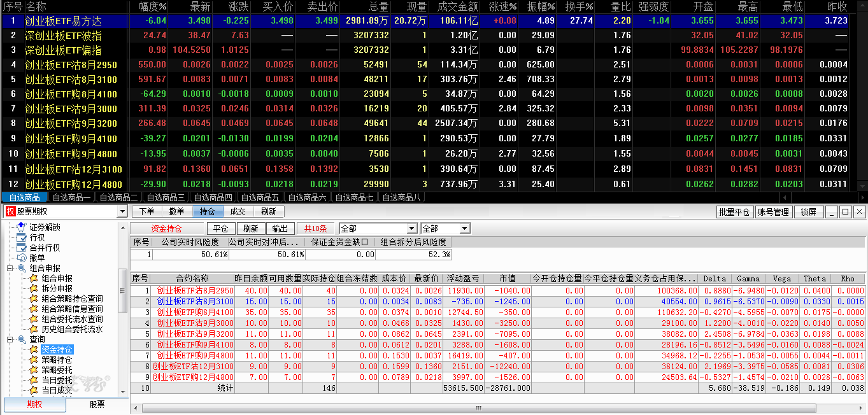Click the 撤单 undo icon in sidebar tree
The width and height of the screenshot is (868, 415).
(x=22, y=258)
